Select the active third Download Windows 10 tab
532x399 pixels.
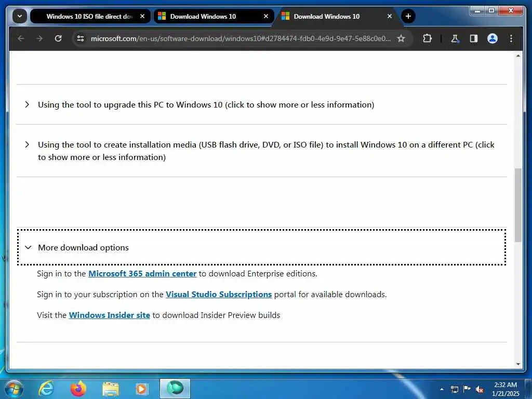338,16
